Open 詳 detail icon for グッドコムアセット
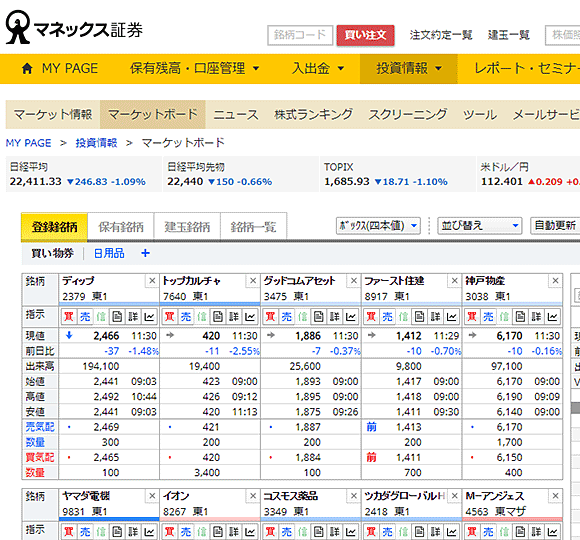 point(335,317)
